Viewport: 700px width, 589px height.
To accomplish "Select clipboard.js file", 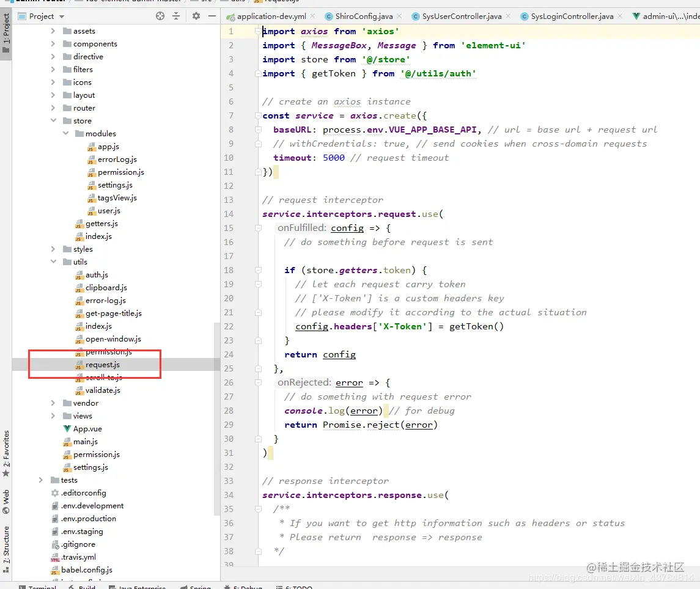I will pos(106,288).
